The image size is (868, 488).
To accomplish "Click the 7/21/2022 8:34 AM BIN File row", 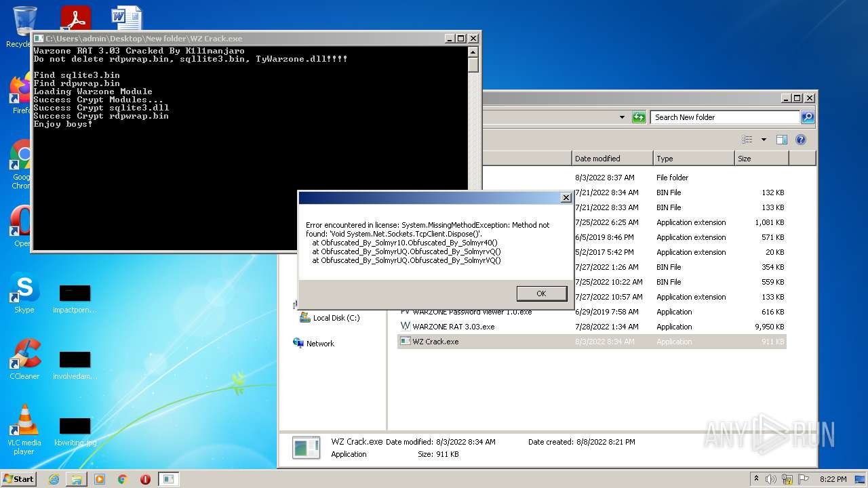I will click(x=592, y=192).
